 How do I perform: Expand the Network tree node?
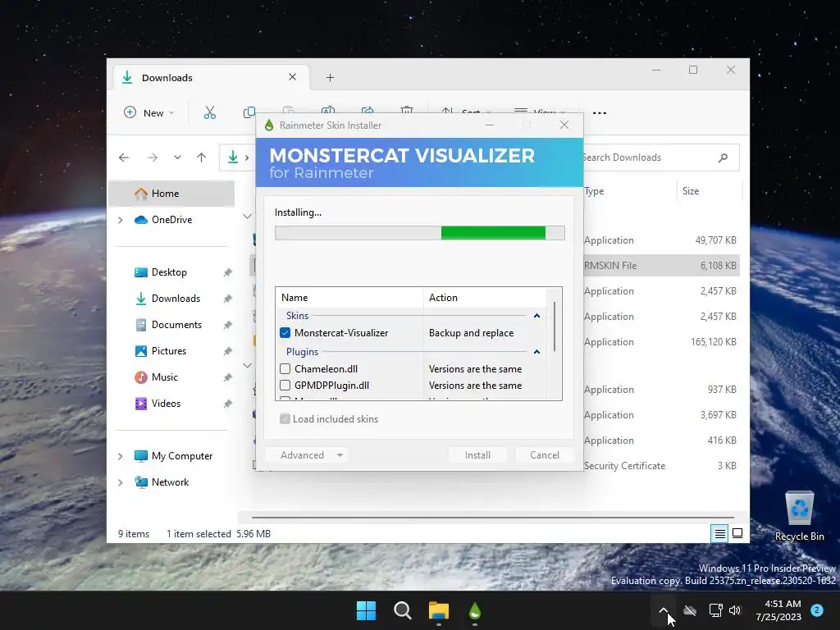pos(121,482)
